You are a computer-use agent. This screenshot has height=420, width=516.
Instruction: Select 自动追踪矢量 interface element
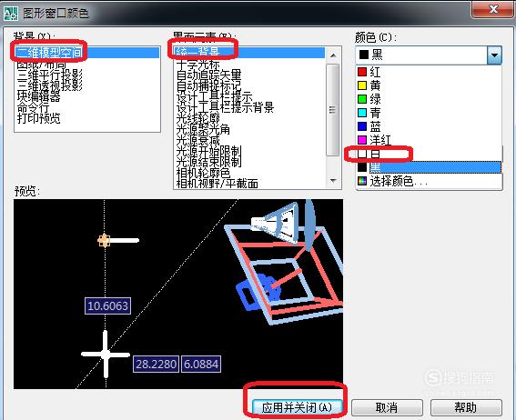click(209, 75)
